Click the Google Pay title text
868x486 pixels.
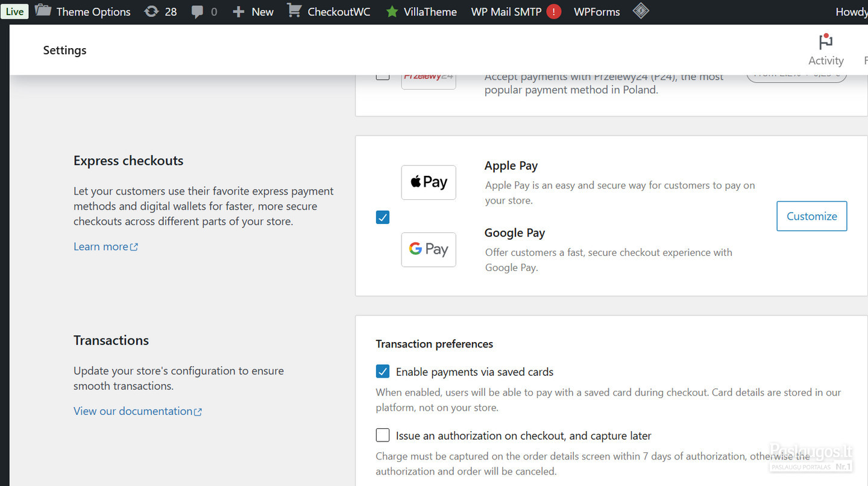point(515,233)
